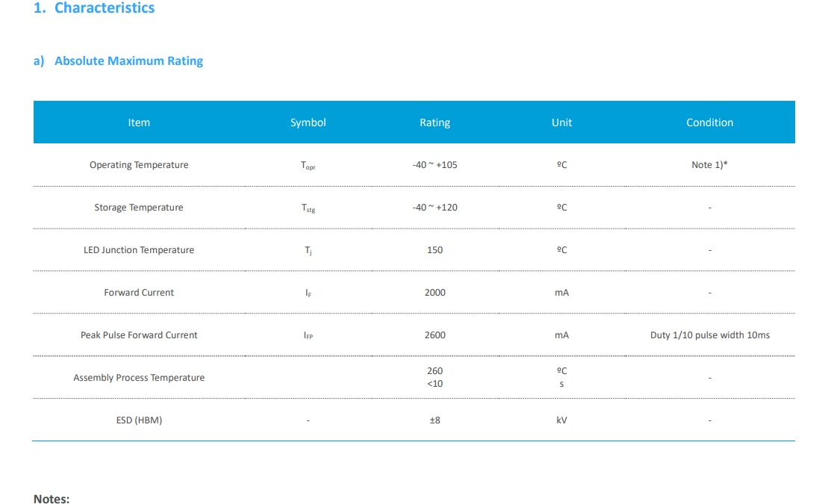Select the 'Operating Temperature' cell

[139, 165]
